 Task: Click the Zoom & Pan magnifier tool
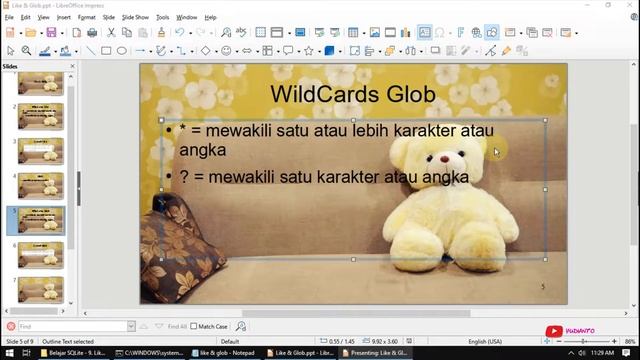point(26,51)
